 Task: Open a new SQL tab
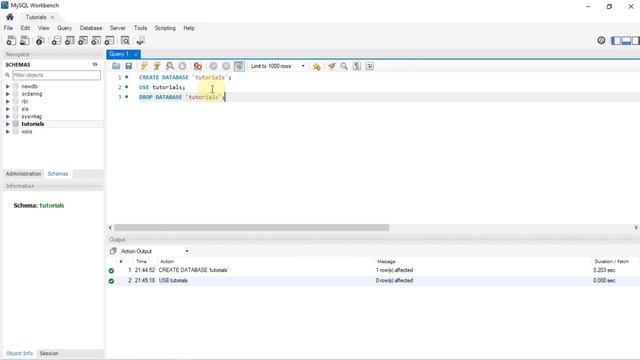pos(11,40)
